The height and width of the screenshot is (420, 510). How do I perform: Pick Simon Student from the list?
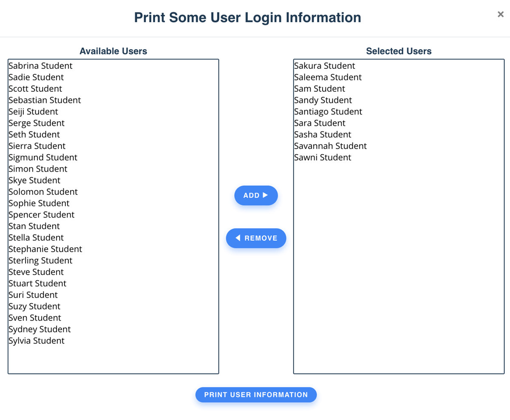point(113,169)
